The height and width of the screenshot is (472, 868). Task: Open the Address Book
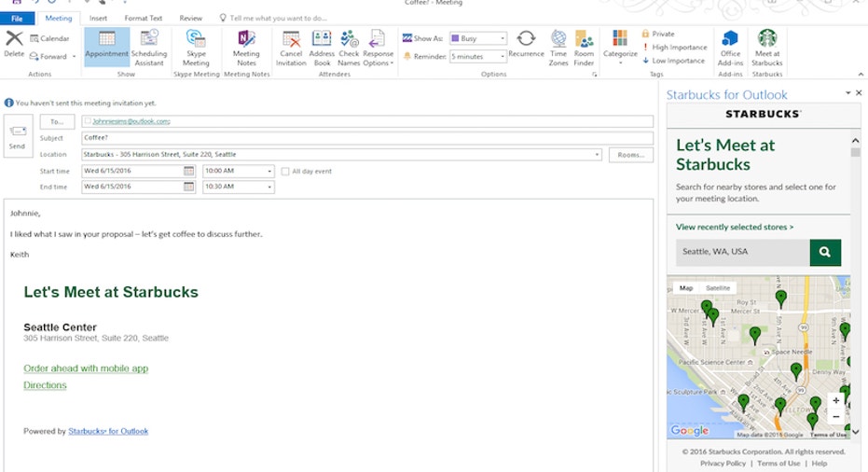(322, 48)
